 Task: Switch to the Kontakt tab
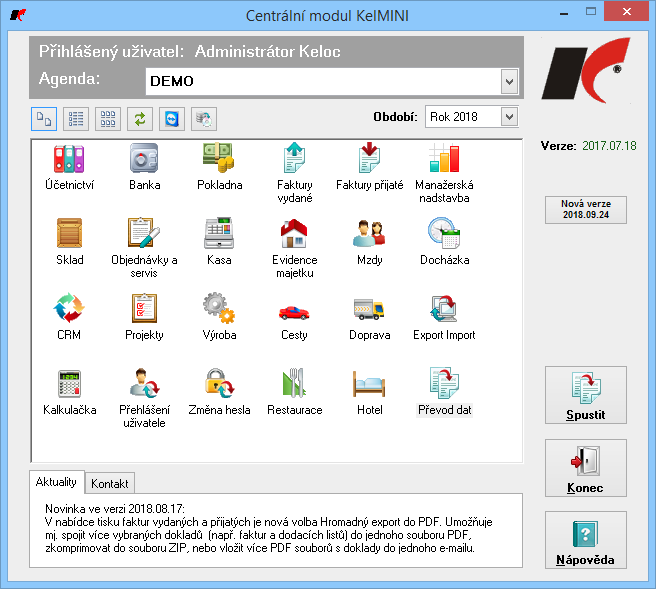point(110,483)
